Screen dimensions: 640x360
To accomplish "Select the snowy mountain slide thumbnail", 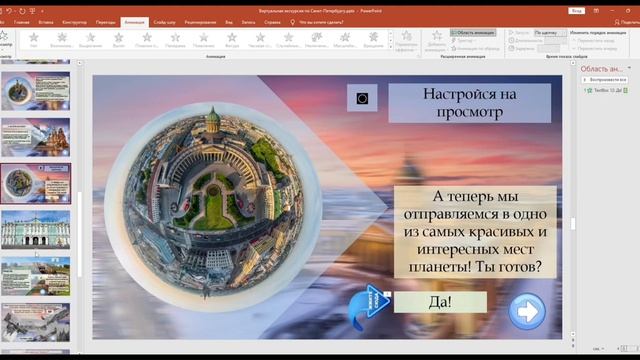I will pos(36,322).
